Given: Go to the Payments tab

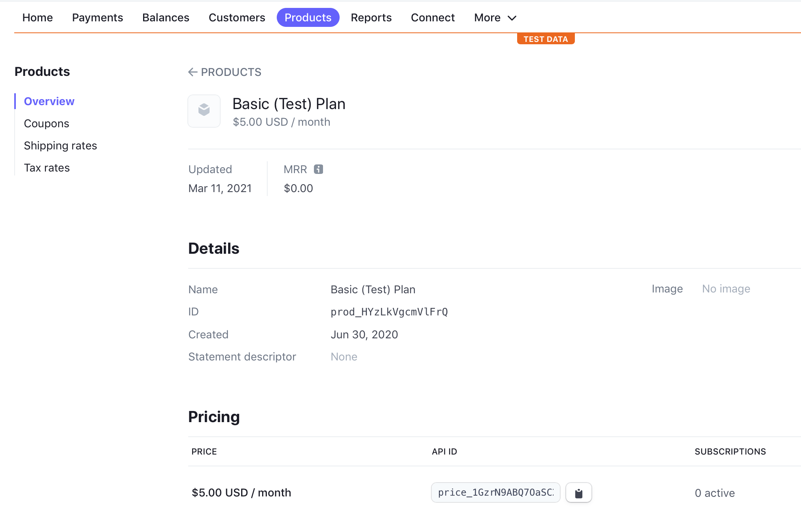Looking at the screenshot, I should pos(97,18).
